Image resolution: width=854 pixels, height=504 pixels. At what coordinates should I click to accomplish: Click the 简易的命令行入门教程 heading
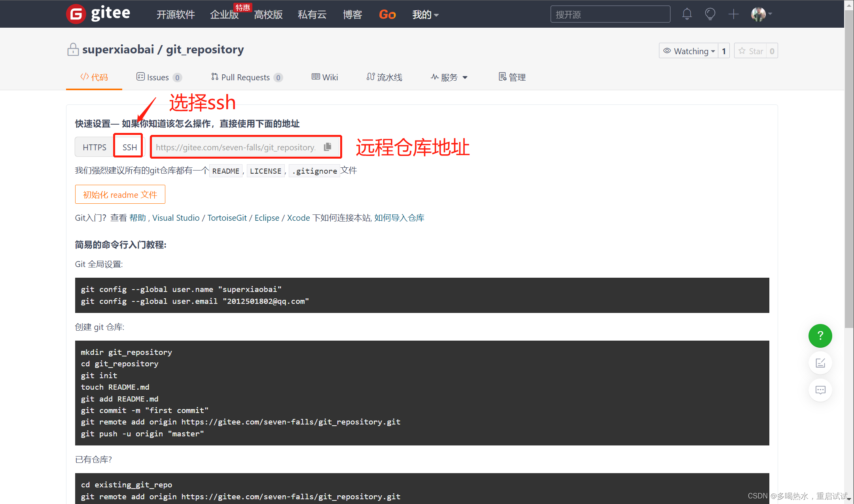pyautogui.click(x=121, y=245)
